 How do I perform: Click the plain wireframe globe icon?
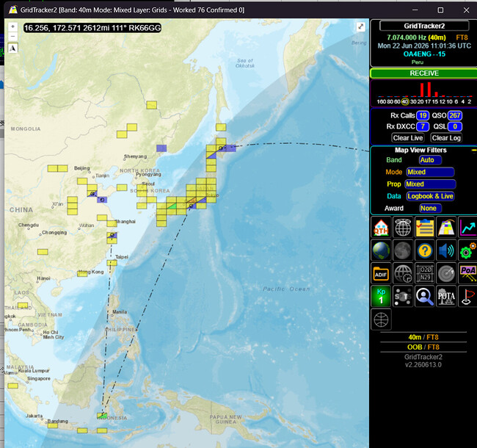[381, 319]
